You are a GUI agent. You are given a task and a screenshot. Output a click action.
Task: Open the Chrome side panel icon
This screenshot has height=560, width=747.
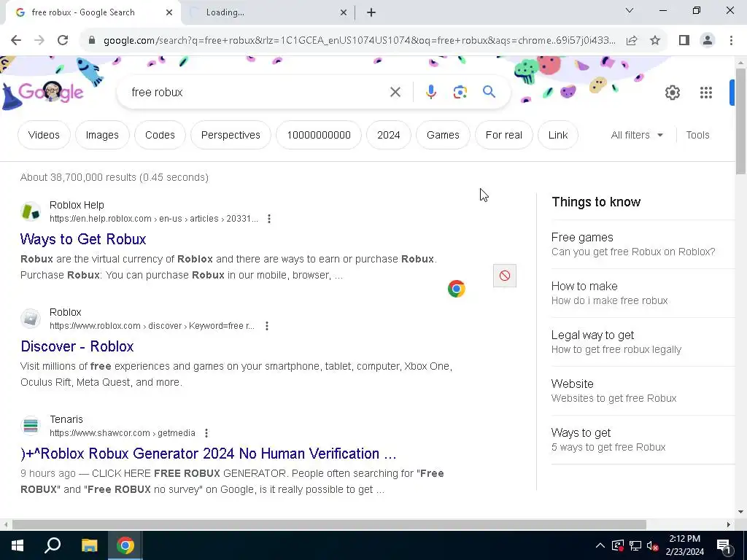pos(684,40)
